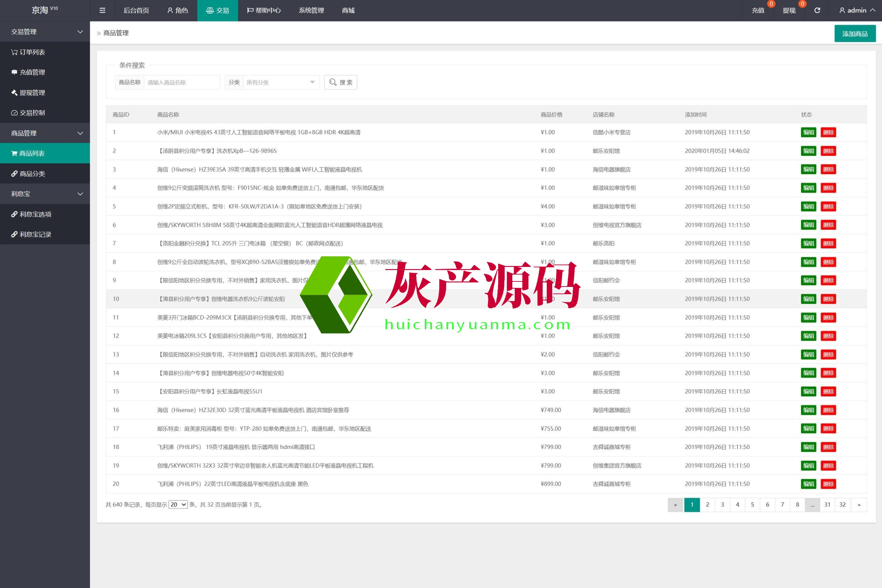Click 编辑 for product ID 5
Viewport: 882px width, 588px height.
(x=808, y=206)
